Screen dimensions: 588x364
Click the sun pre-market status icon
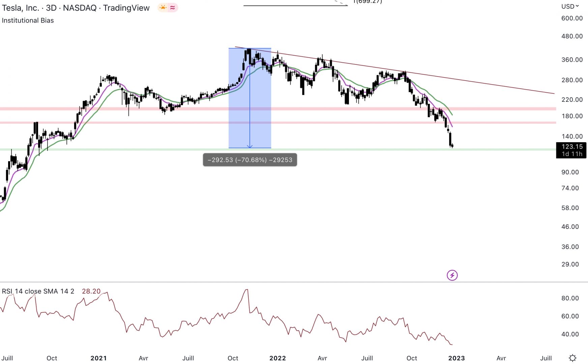pyautogui.click(x=162, y=7)
